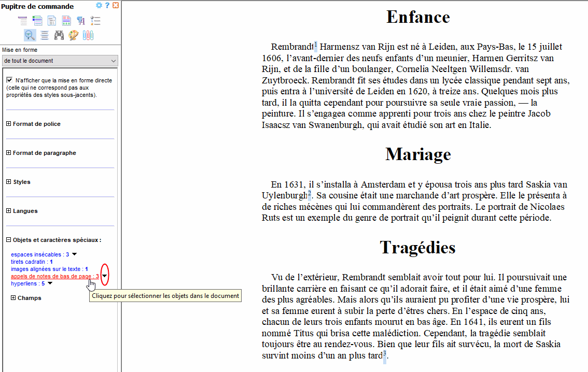The height and width of the screenshot is (372, 588).
Task: Close the Pupitre de commande panel
Action: coord(116,5)
